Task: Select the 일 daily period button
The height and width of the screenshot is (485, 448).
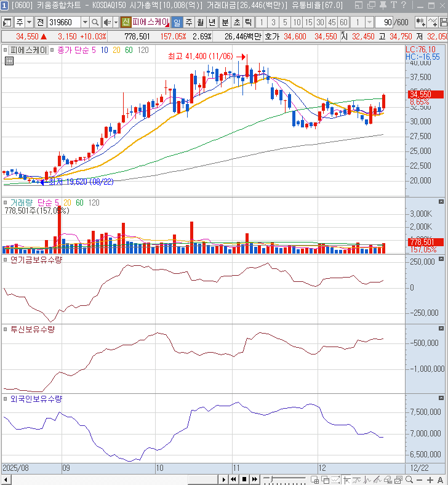Action: click(x=177, y=22)
